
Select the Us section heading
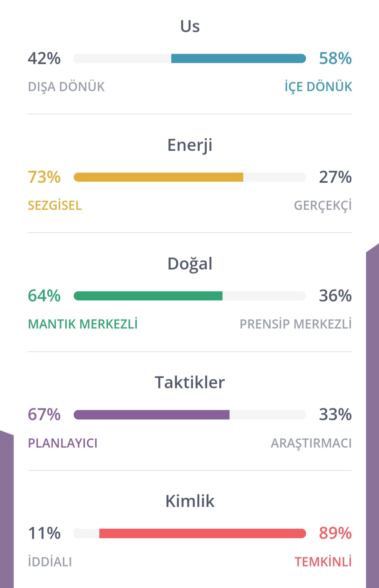tap(190, 26)
